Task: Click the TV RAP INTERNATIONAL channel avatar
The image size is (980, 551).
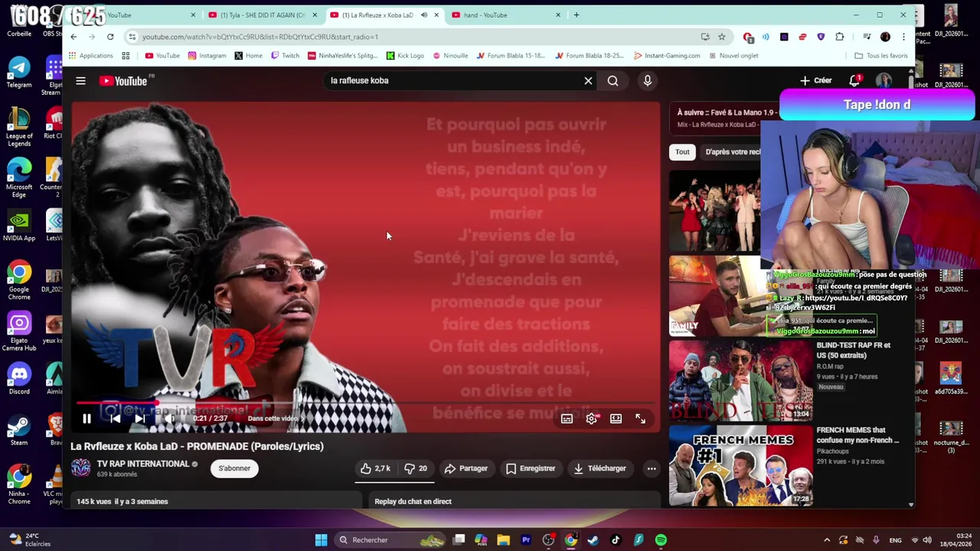Action: tap(80, 468)
